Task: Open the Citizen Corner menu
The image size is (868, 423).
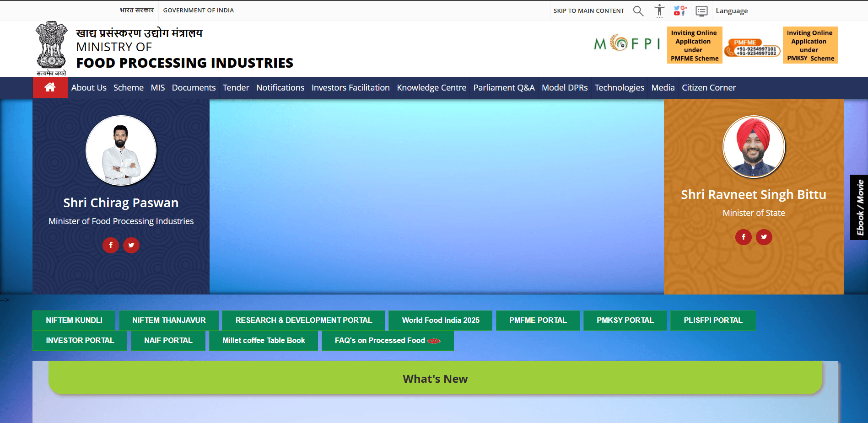Action: tap(709, 87)
